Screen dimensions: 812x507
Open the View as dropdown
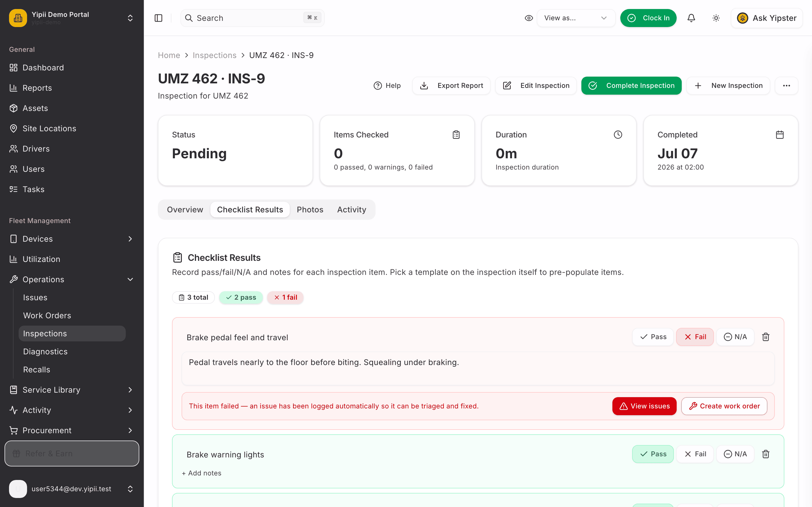576,18
